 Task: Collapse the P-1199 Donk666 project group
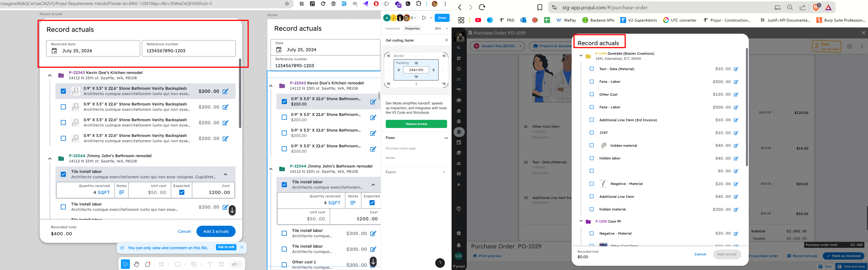click(x=581, y=56)
